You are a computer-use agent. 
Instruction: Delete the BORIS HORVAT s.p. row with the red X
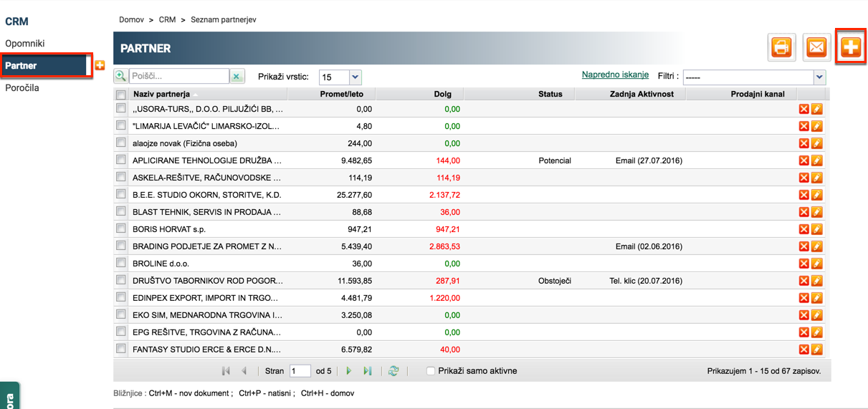click(803, 229)
